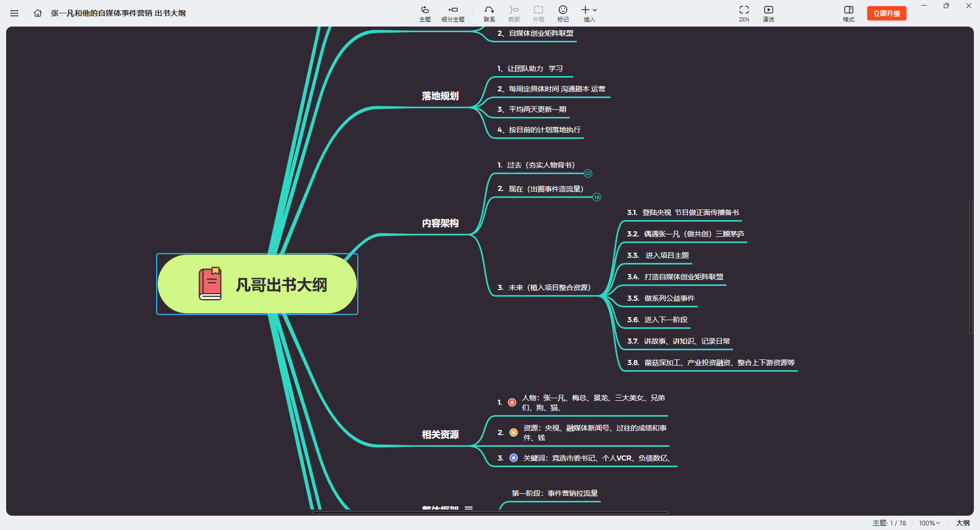Select the central topic 凡哥出书大纲
The height and width of the screenshot is (530, 980).
[x=257, y=284]
